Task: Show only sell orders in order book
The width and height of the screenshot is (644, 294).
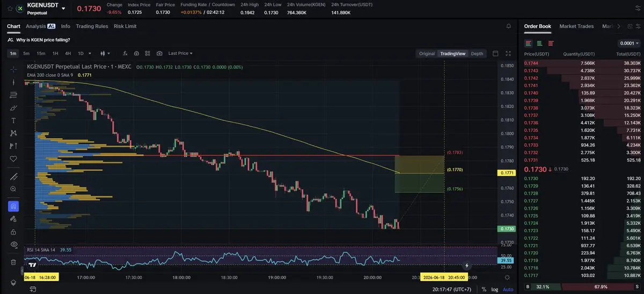Action: (x=551, y=43)
